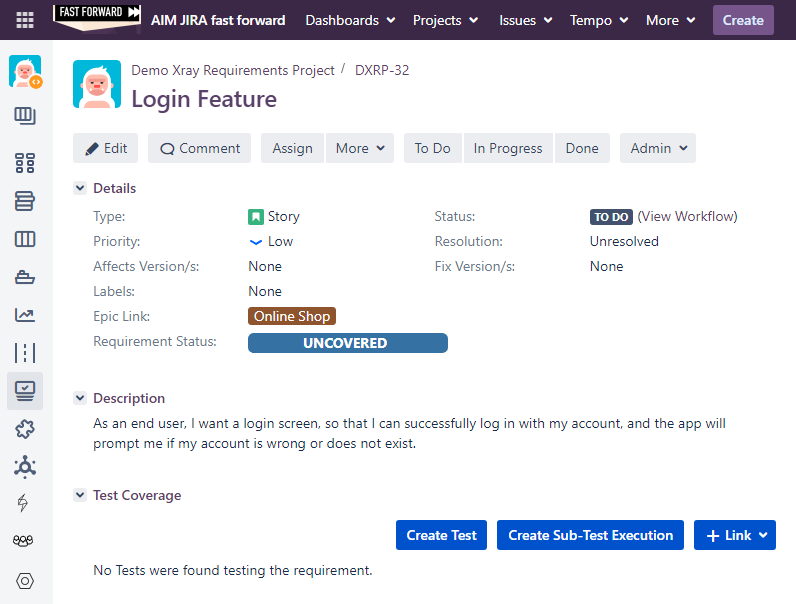Image resolution: width=796 pixels, height=604 pixels.
Task: Click Create Sub-Test Execution button
Action: tap(590, 535)
